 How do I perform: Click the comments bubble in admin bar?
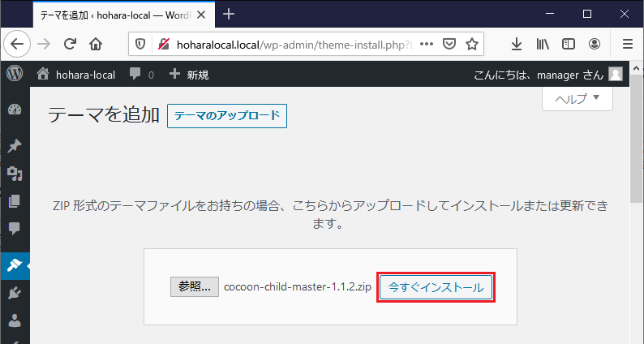click(x=141, y=75)
